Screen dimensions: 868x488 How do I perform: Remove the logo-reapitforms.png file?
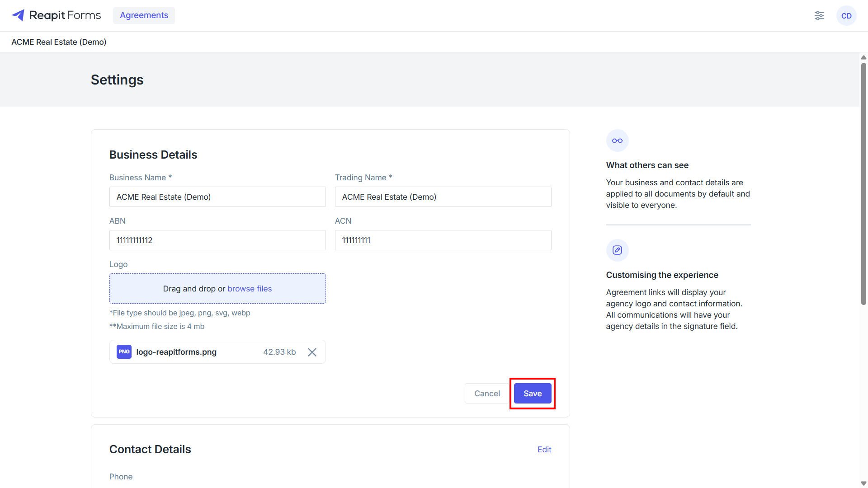tap(312, 352)
